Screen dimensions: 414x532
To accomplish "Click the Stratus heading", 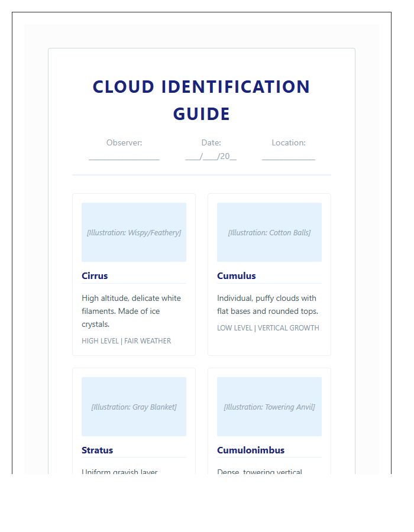I will pos(98,450).
